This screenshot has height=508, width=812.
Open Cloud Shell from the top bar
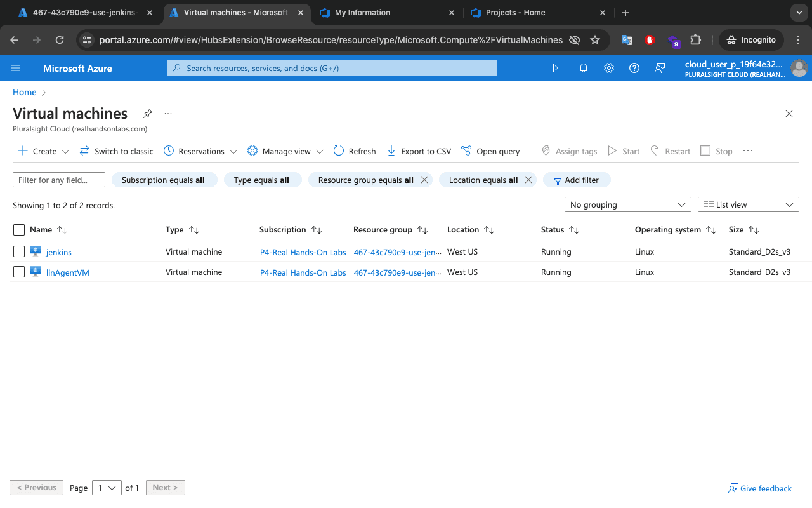[558, 68]
